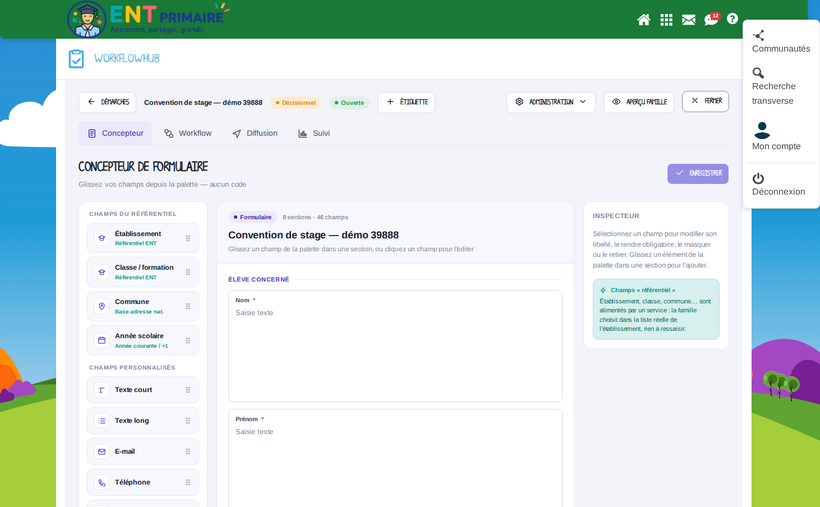Click the Fermer button
The image size is (820, 507).
pyautogui.click(x=705, y=101)
